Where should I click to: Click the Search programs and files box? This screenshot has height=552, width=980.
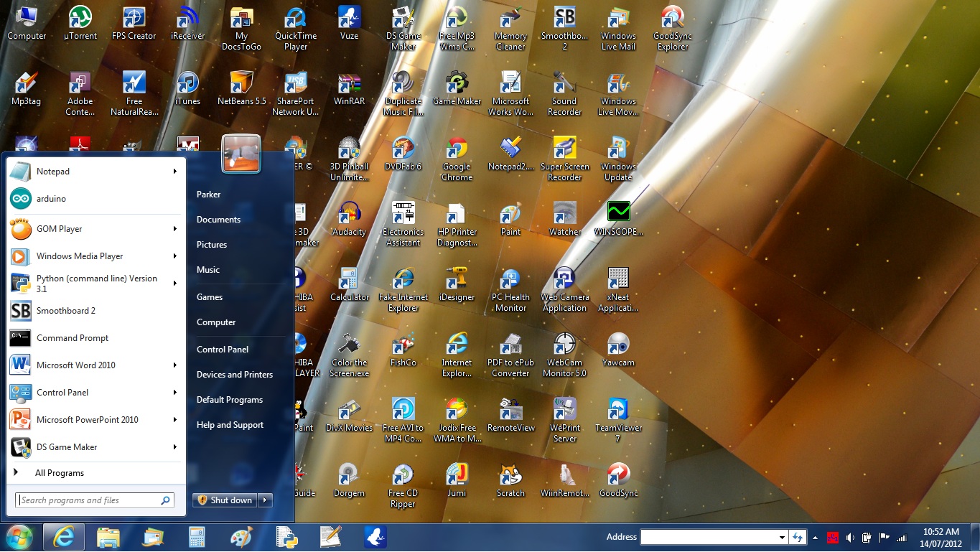point(95,500)
